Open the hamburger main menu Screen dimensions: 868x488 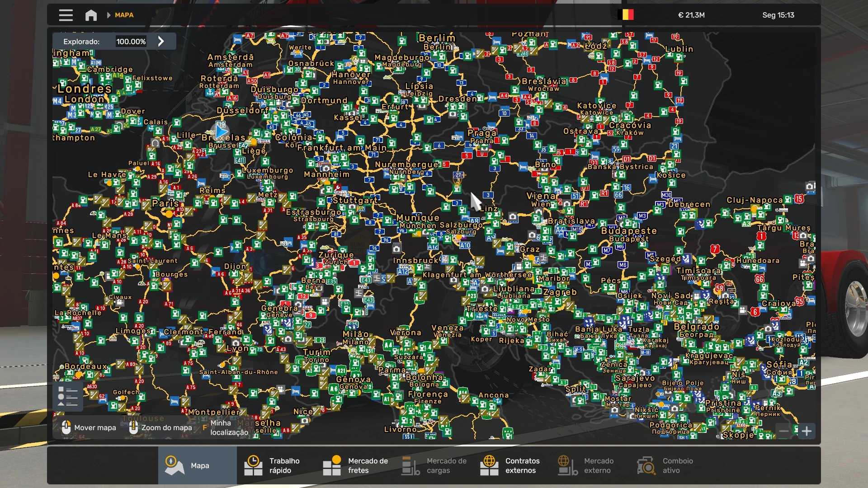pos(66,15)
